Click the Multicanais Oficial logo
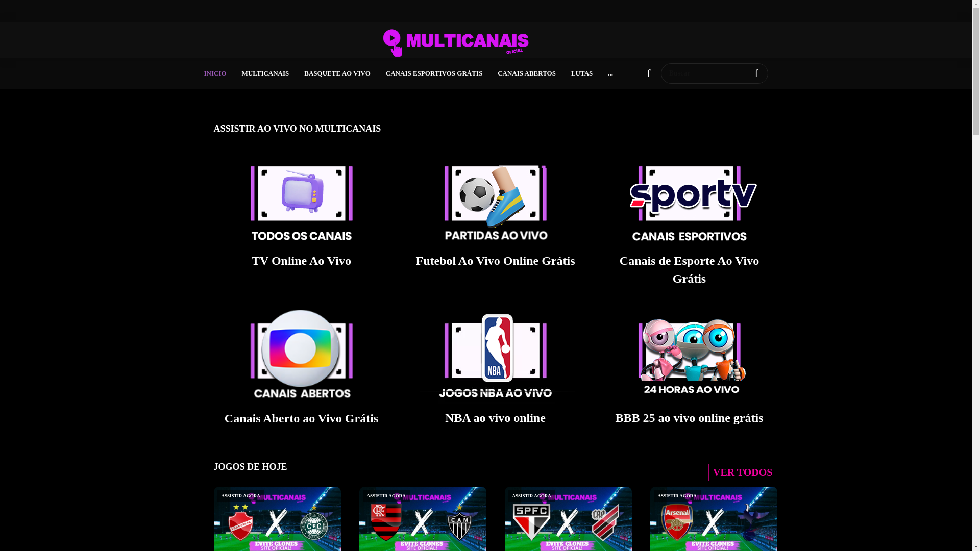The image size is (980, 551). pos(456,43)
